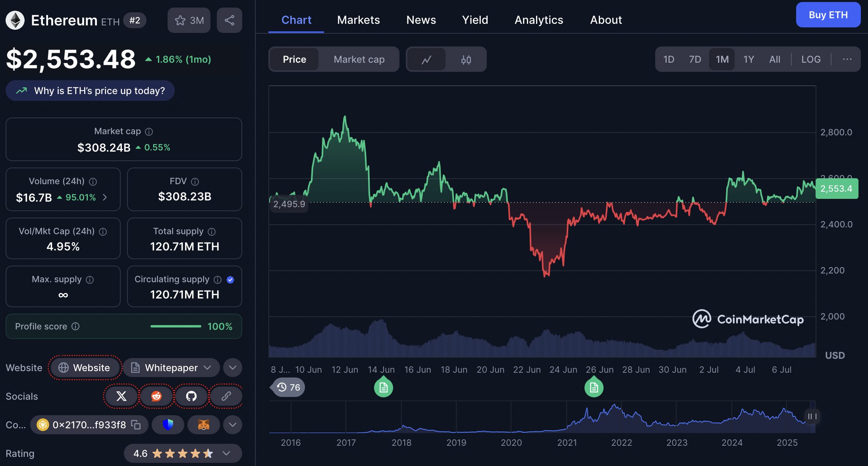Click the Vol/Mkt Cap info icon

coord(103,231)
